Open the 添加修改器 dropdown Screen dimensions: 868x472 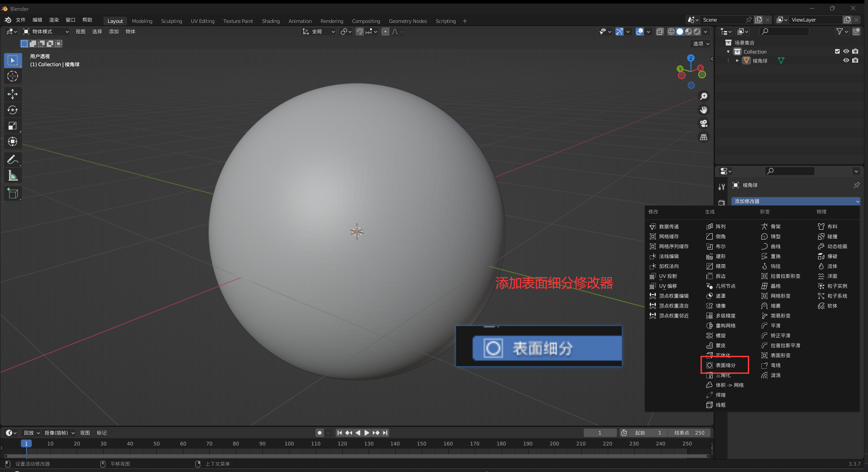point(795,201)
